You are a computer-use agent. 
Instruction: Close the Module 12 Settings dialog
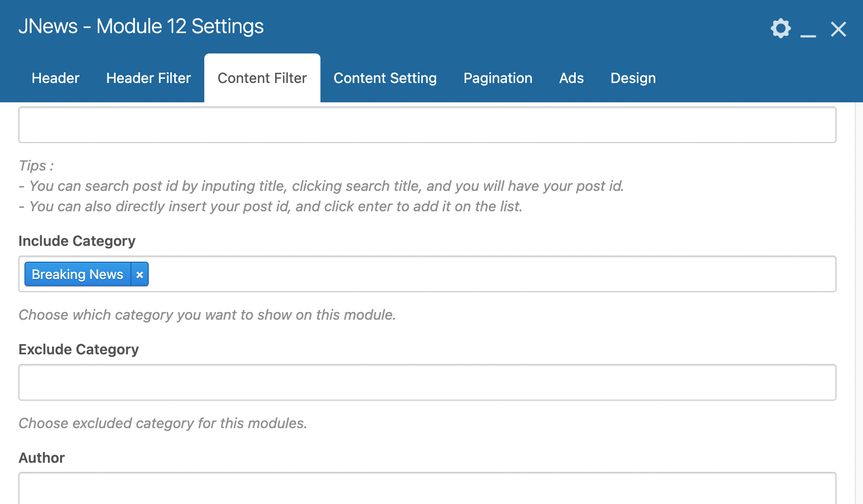pos(838,29)
